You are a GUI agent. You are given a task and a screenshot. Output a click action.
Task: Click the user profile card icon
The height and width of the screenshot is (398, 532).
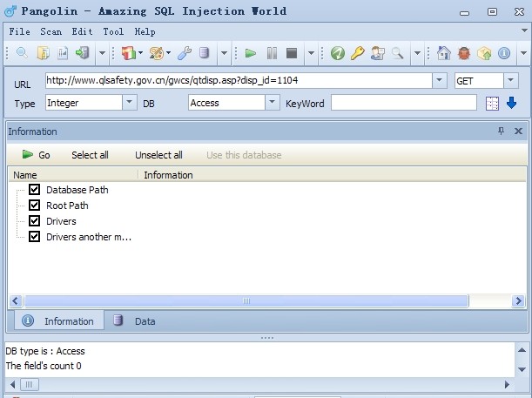pos(378,53)
